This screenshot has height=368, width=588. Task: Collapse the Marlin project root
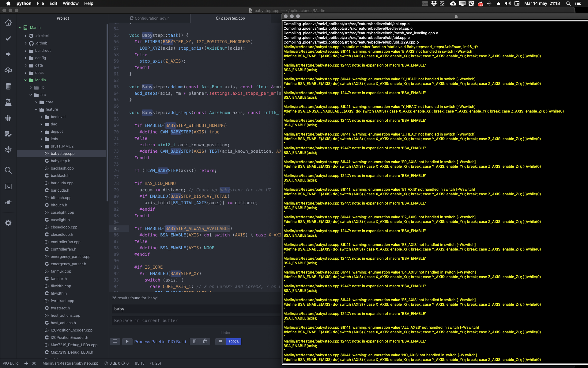tap(20, 27)
